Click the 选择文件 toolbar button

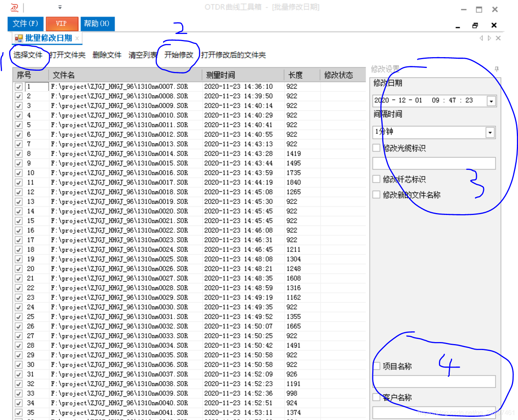pos(28,55)
